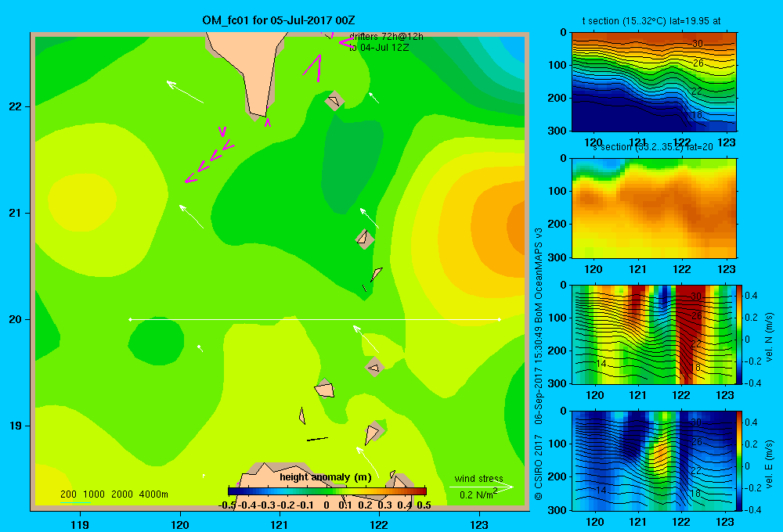
Task: Click the east endpoint of the white section line
Action: 500,319
